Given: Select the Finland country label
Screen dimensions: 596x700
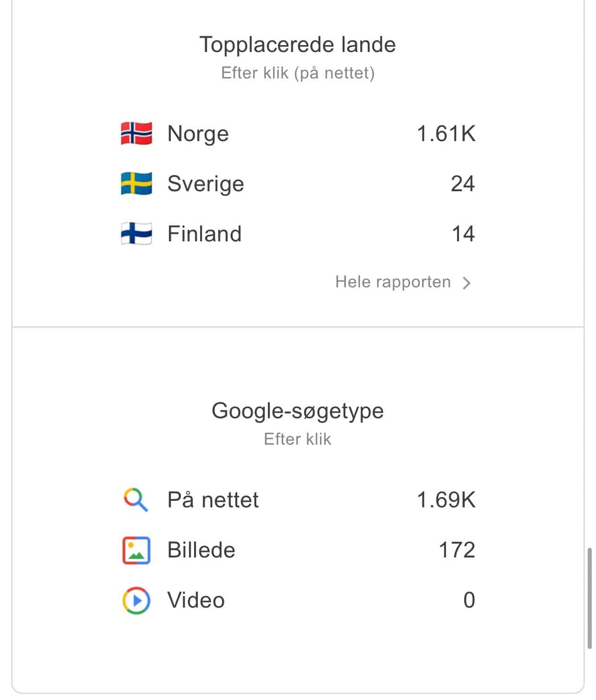Looking at the screenshot, I should 204,233.
